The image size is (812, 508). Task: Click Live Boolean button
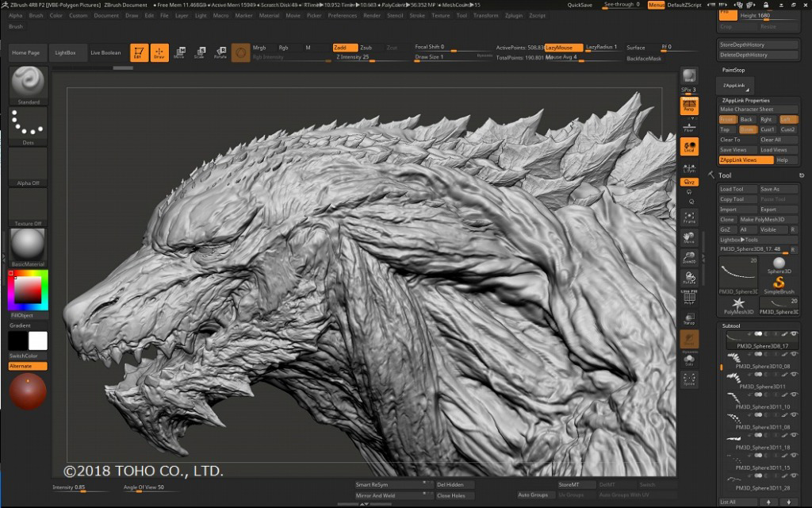coord(105,53)
